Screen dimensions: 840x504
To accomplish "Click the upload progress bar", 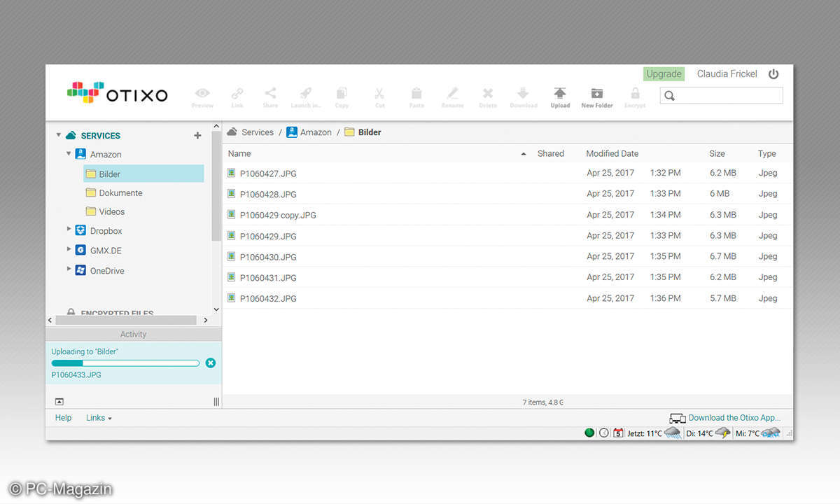I will click(x=125, y=363).
